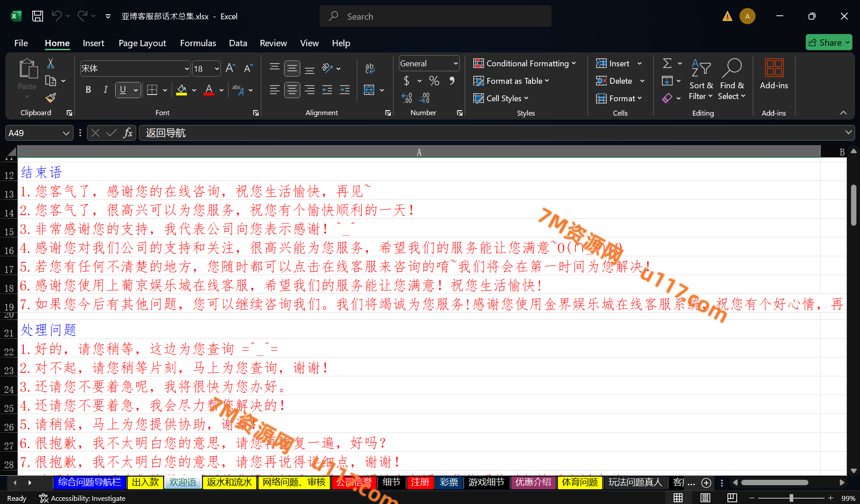Click Accessibility: Investigate in status bar

click(82, 498)
